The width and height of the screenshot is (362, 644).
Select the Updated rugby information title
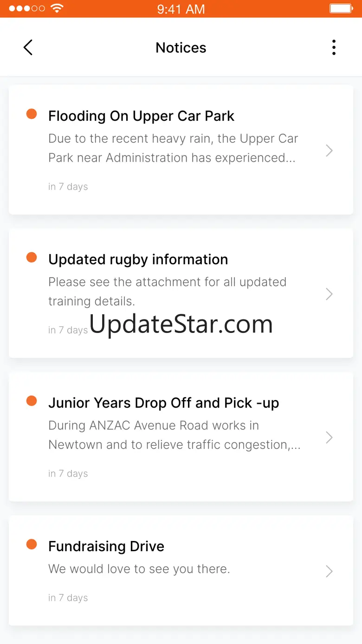click(138, 260)
